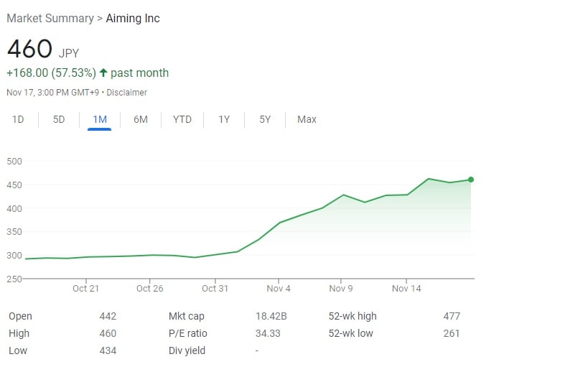
Task: Switch to the YTD time range tab
Action: [182, 119]
